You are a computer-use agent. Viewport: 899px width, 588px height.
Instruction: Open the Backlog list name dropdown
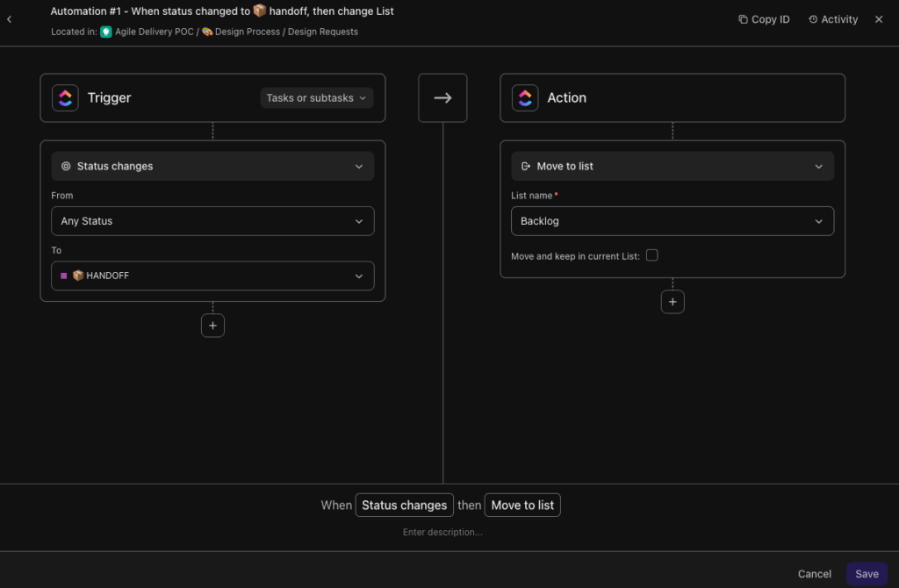pyautogui.click(x=672, y=220)
